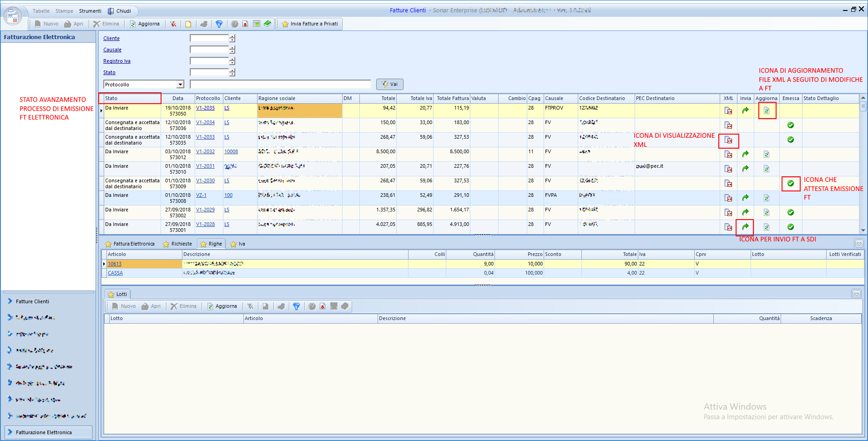Screen dimensions: 868x441
Task: Click the search text field beside Protocollo
Action: point(280,85)
